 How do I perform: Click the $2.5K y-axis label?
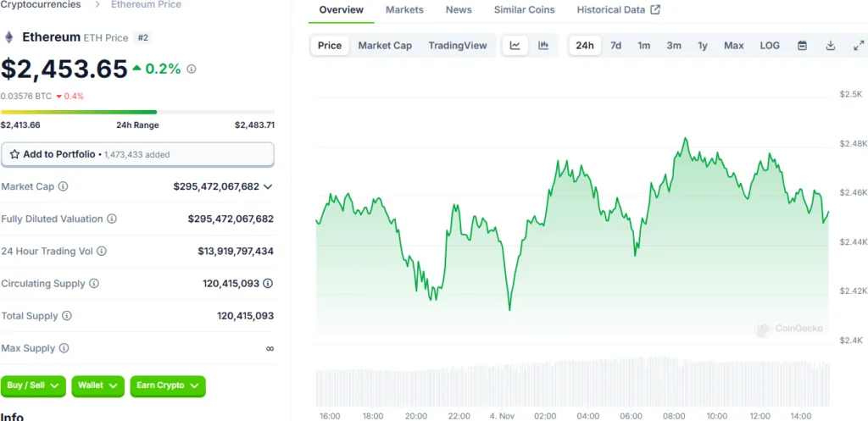tap(850, 94)
